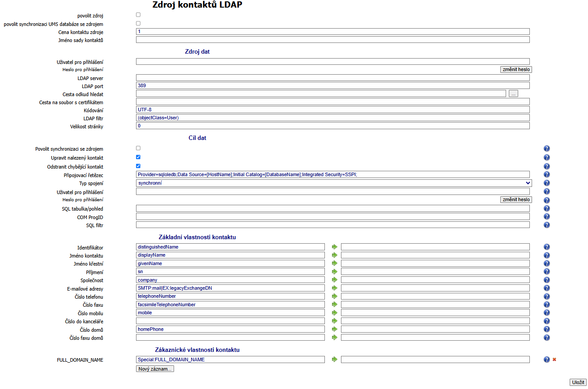The height and width of the screenshot is (389, 588).
Task: Click green arrow for Special:FULL_DOMAIN_NAME
Action: point(334,359)
